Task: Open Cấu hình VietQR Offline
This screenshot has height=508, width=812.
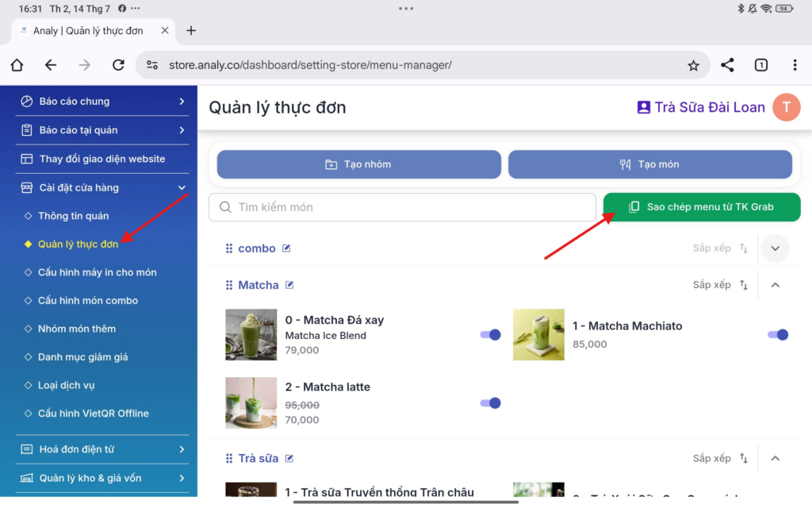Action: click(94, 414)
